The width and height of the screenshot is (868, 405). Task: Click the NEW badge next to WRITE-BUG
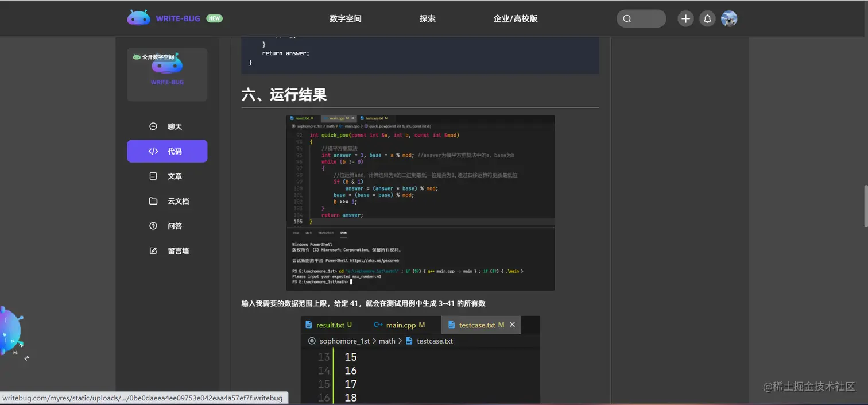[x=214, y=18]
